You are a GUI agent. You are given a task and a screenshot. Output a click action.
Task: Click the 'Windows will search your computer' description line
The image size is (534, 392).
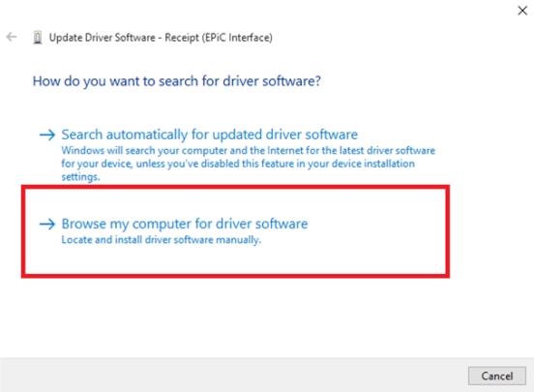point(248,150)
